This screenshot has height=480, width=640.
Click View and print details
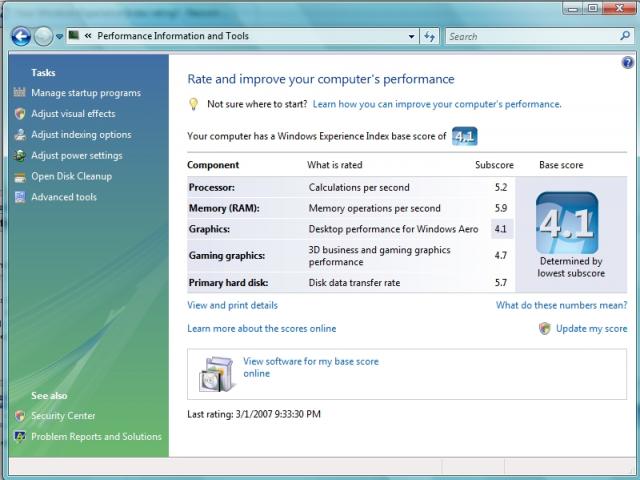(x=232, y=305)
